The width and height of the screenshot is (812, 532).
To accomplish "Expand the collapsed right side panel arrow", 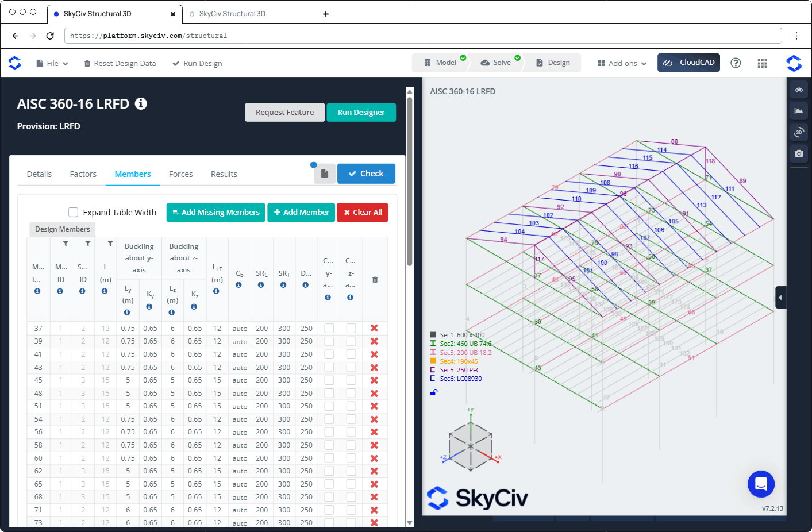I will pyautogui.click(x=780, y=298).
